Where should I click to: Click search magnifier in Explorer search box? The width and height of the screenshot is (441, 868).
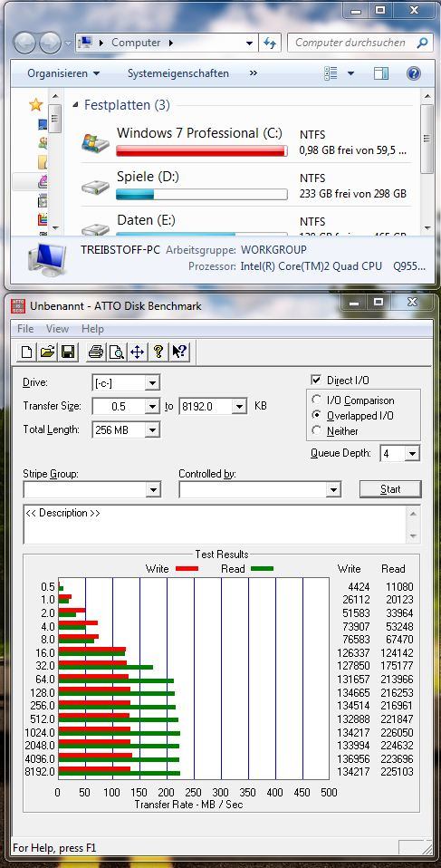422,43
